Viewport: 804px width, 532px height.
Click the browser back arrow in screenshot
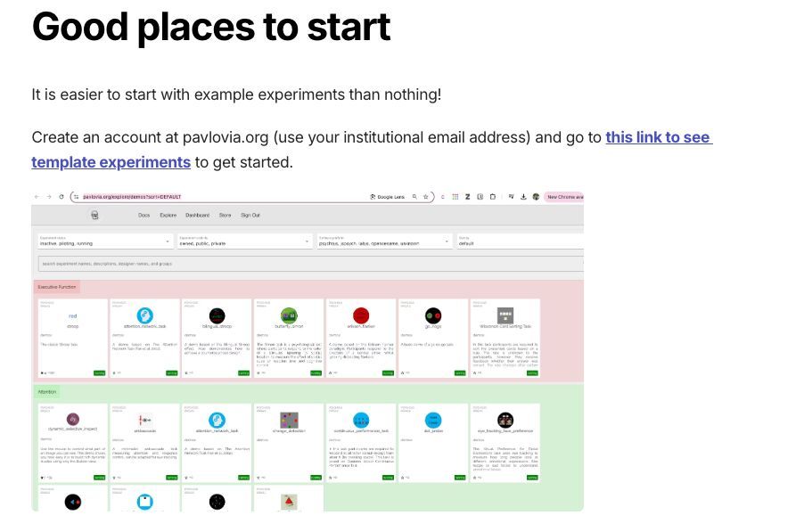[x=37, y=197]
